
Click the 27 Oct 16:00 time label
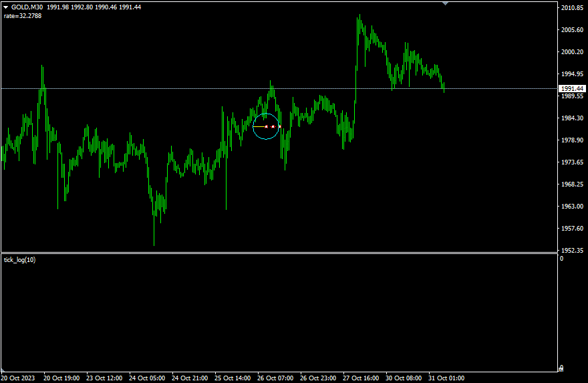point(361,378)
